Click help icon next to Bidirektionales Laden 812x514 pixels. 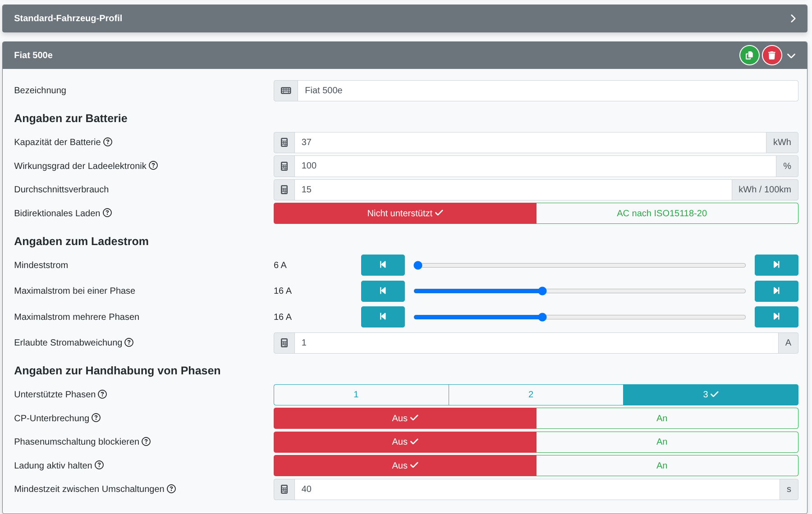point(107,213)
